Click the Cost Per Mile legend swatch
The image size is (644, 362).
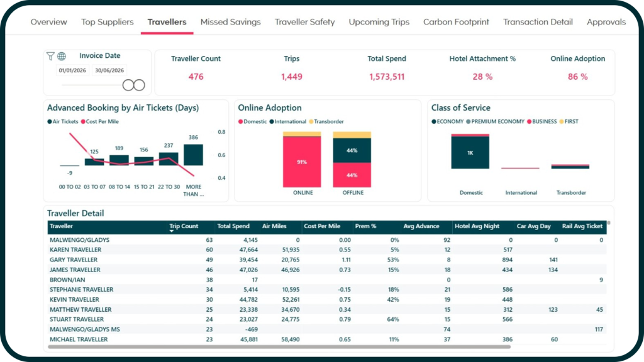83,121
